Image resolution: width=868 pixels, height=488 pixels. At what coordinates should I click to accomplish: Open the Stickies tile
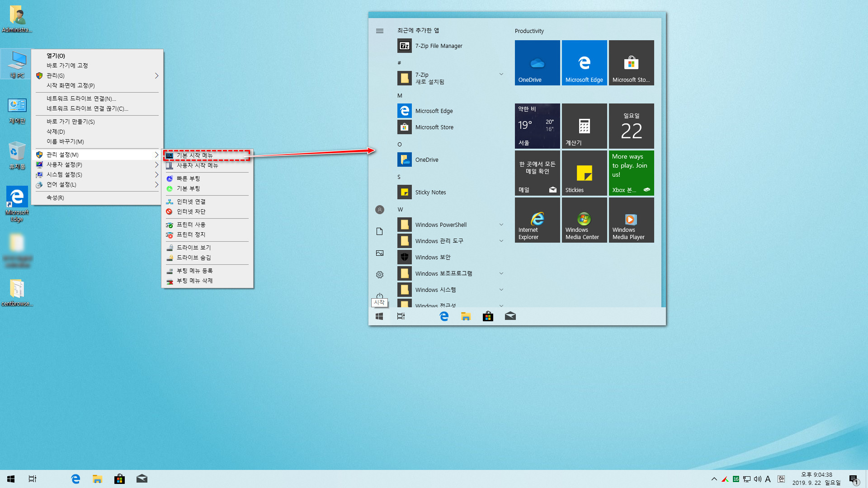(x=584, y=173)
